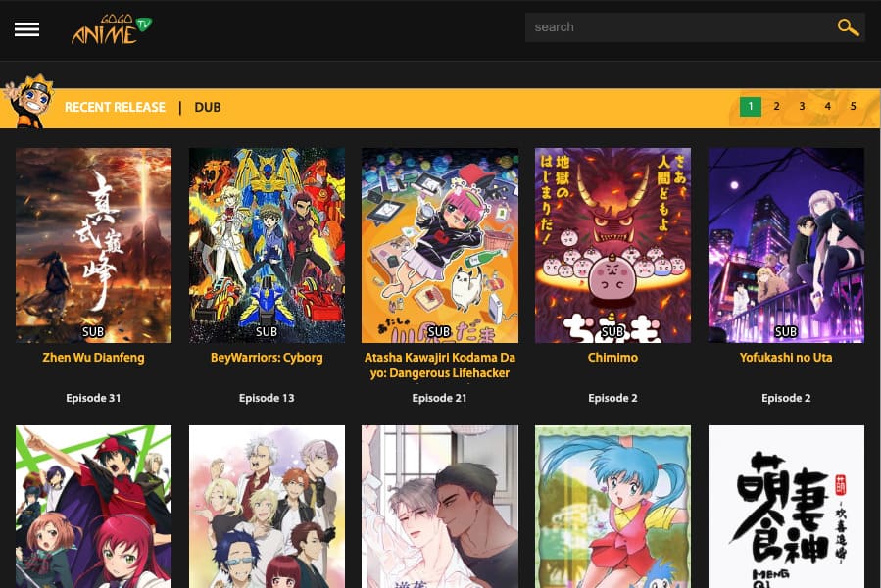The width and height of the screenshot is (881, 588).
Task: Open Zhen Wu Dianfeng poster thumbnail
Action: pyautogui.click(x=94, y=245)
